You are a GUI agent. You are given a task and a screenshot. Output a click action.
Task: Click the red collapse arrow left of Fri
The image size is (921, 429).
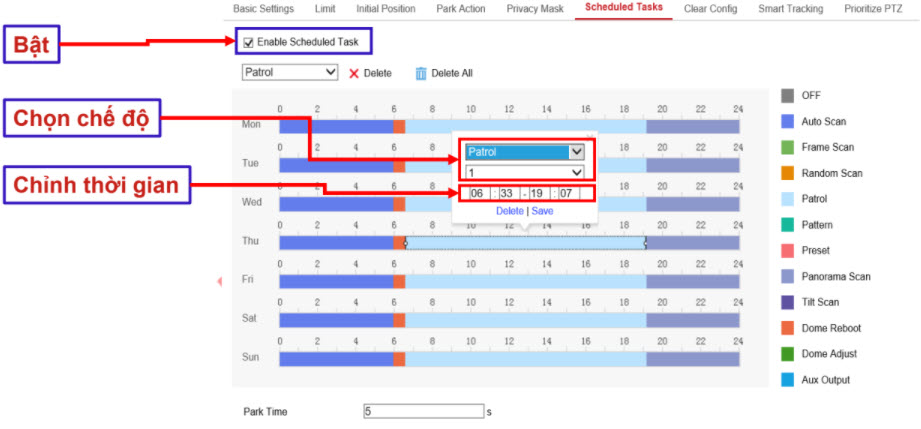tap(219, 282)
